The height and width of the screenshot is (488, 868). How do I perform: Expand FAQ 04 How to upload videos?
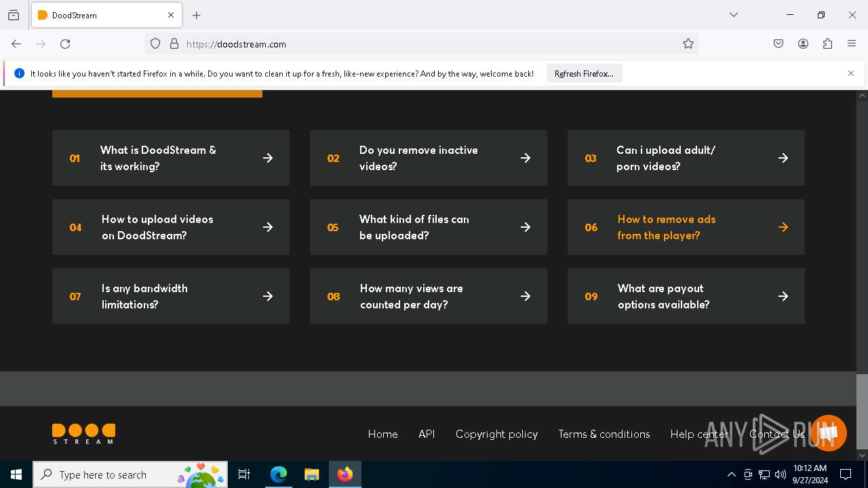[x=171, y=227]
